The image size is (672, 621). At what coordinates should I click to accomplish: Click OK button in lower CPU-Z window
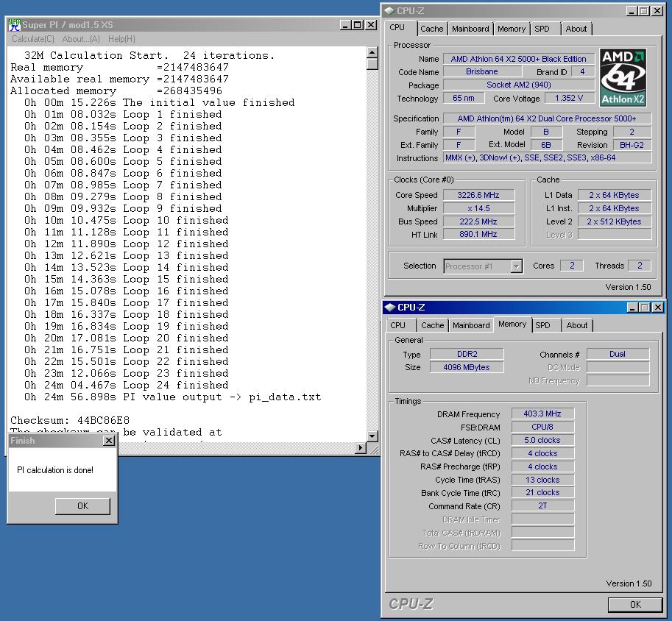click(635, 604)
